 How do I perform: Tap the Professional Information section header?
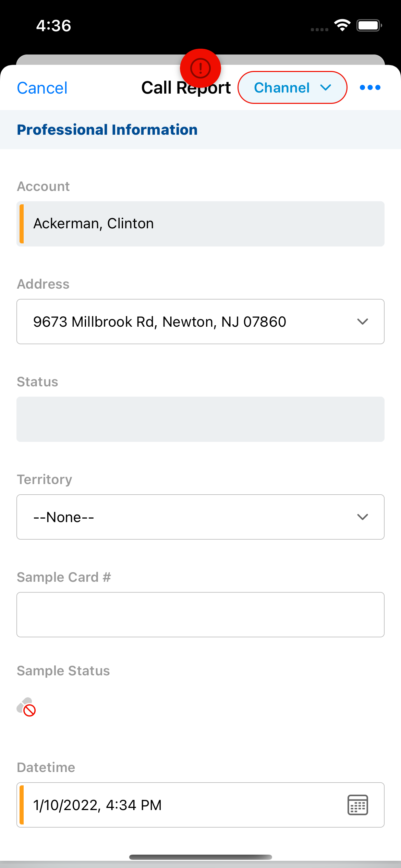click(x=107, y=130)
